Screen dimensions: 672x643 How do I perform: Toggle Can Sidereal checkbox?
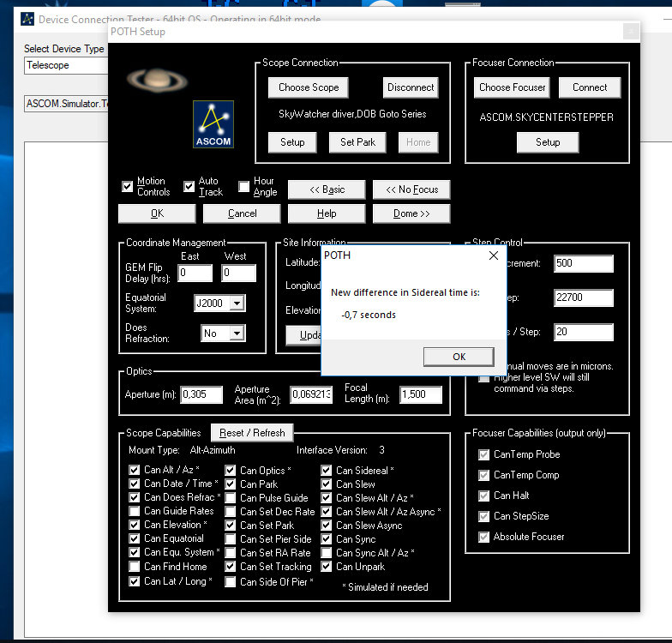coord(326,470)
